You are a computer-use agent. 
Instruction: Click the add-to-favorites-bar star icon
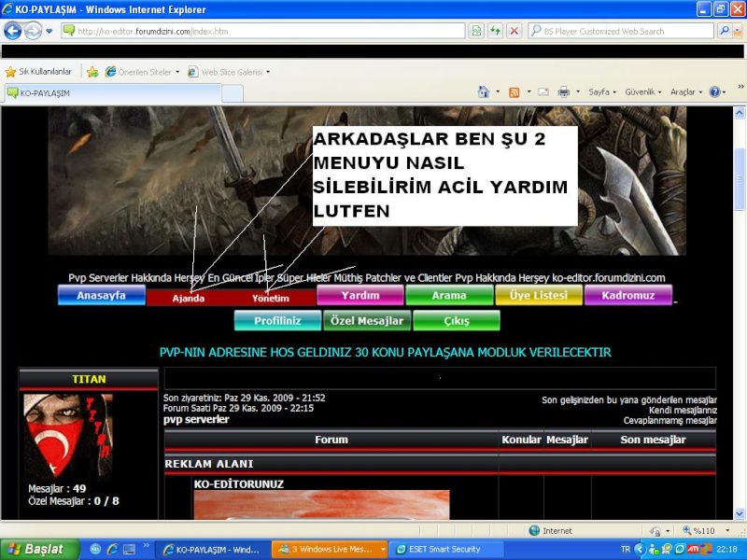[92, 72]
